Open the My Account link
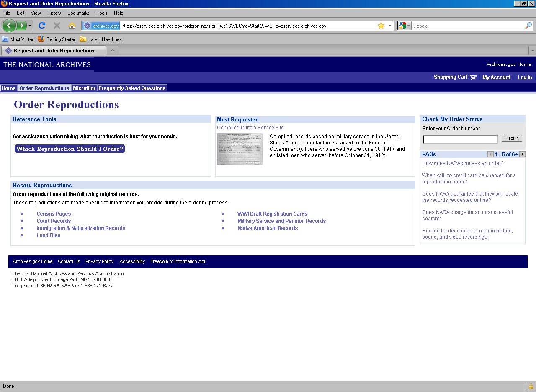Viewport: 536px width, 392px height. [x=496, y=77]
